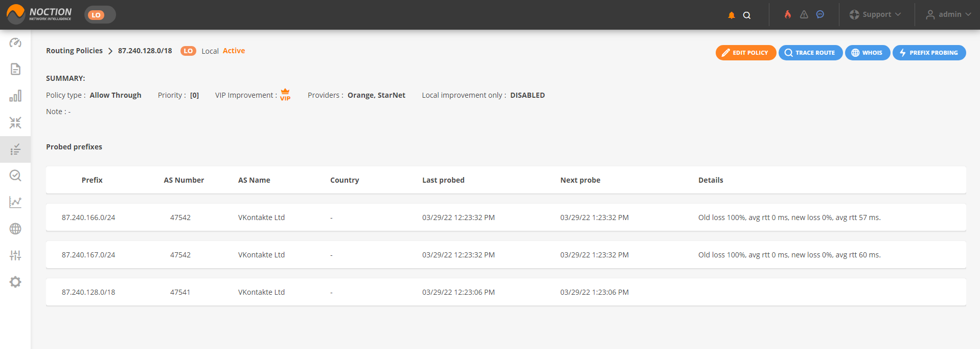Click details text ending avg rtt 60 ms
Screen dimensions: 980x349
click(789, 255)
